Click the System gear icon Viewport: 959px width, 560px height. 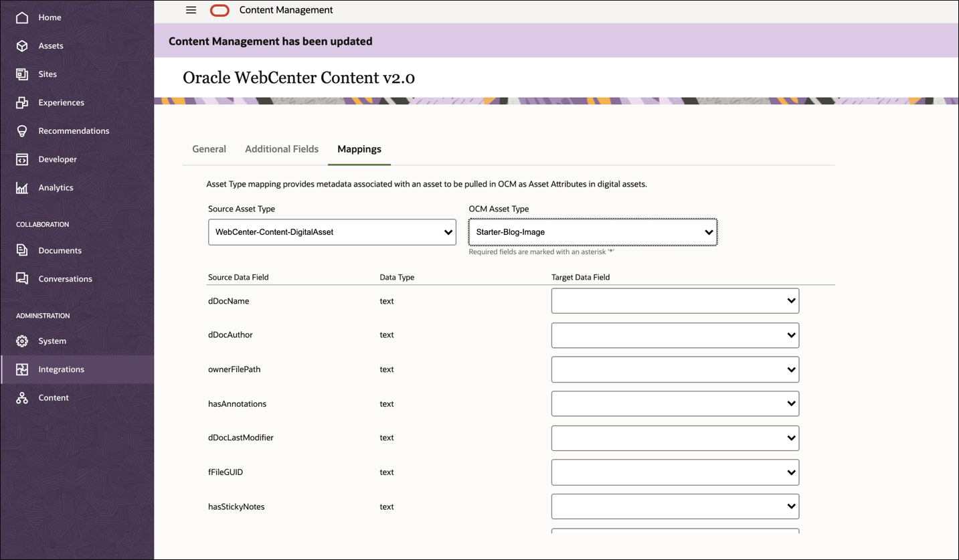click(22, 341)
